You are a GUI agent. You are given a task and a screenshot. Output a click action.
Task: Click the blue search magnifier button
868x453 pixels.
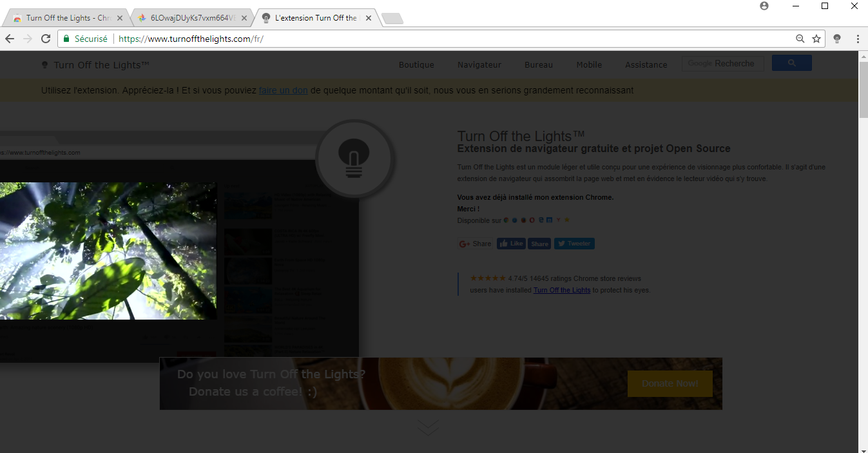tap(791, 63)
